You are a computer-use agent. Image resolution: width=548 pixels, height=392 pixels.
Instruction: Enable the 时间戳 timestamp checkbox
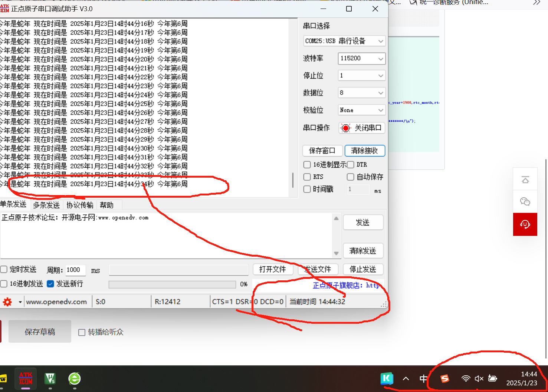click(307, 189)
